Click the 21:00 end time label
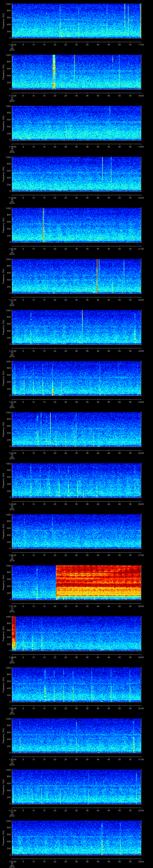The image size is (153, 868). (x=141, y=249)
